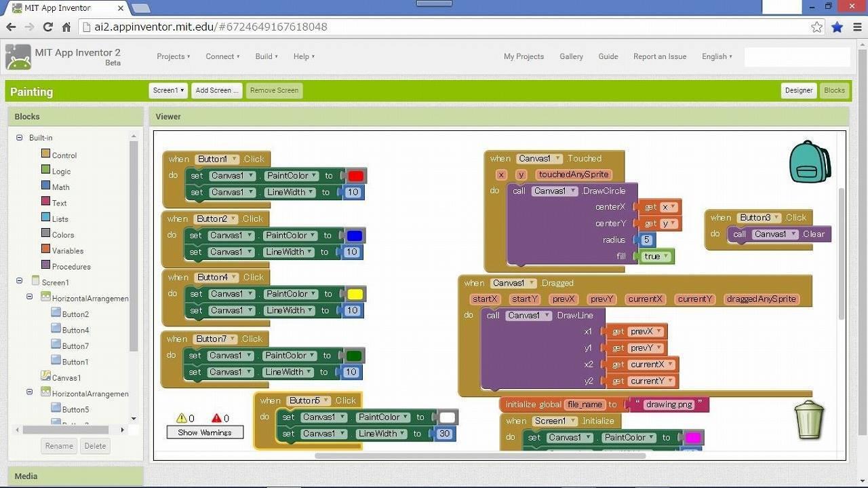Screen dimensions: 868x488
Task: Click the LineWidth number 30 field
Action: coord(445,434)
